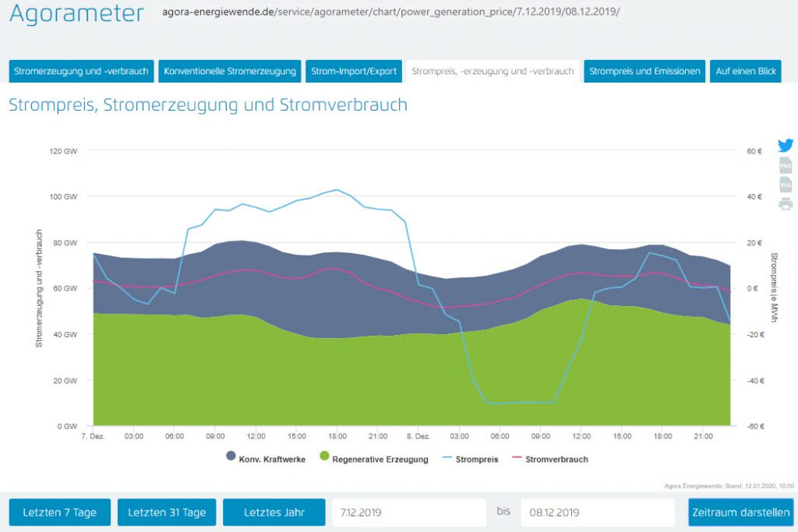Select the Letztes Jahr range button

[274, 513]
